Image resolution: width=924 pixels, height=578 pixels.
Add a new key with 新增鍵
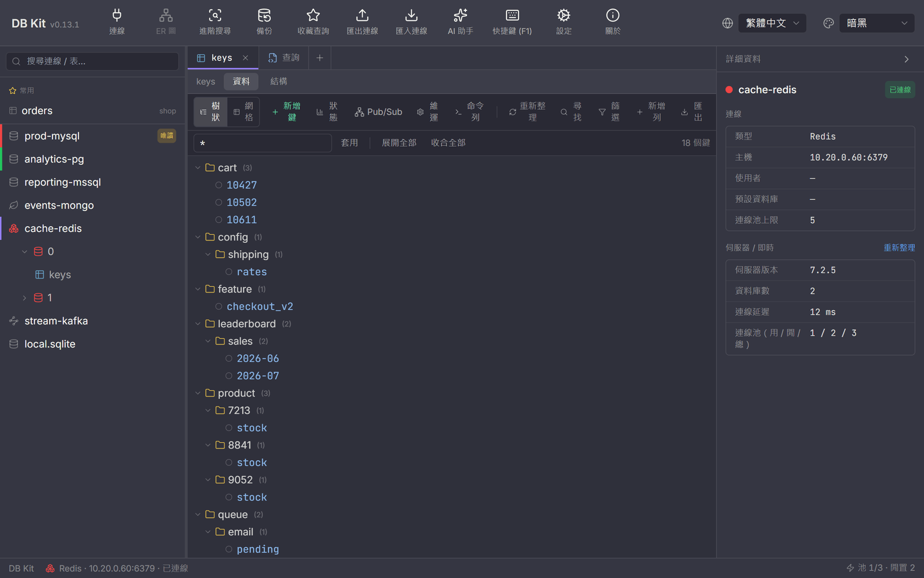pos(287,112)
